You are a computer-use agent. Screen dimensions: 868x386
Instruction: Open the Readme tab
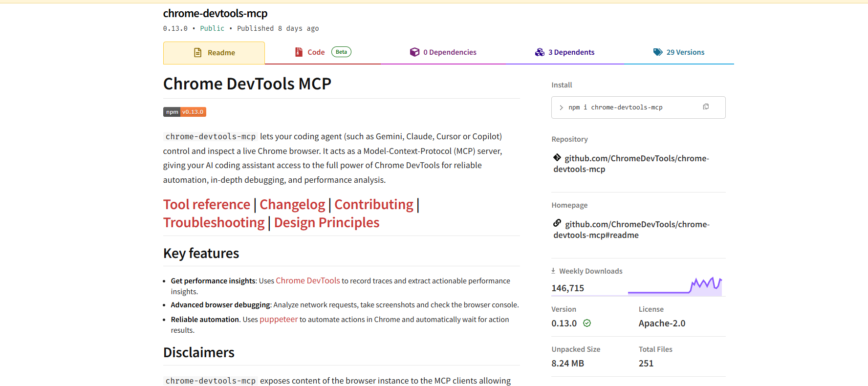coord(214,53)
